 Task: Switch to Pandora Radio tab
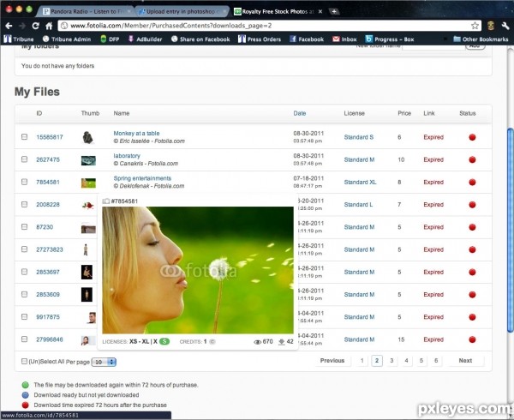[x=87, y=11]
